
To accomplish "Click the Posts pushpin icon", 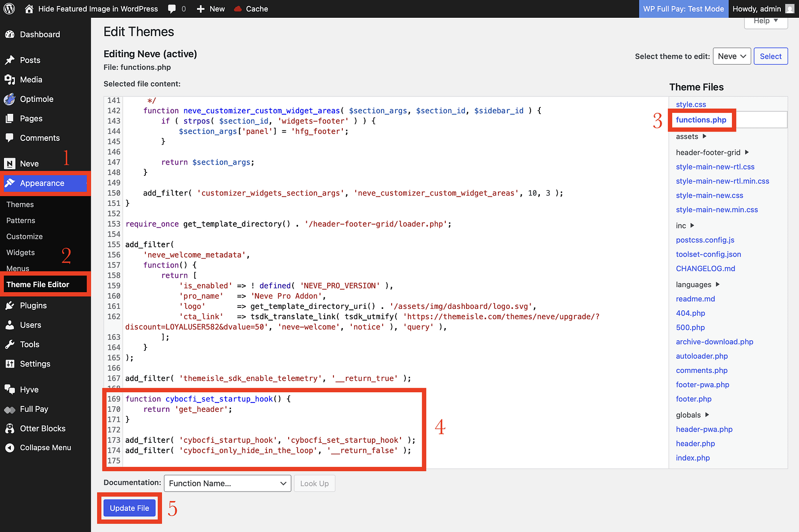I will coord(10,60).
